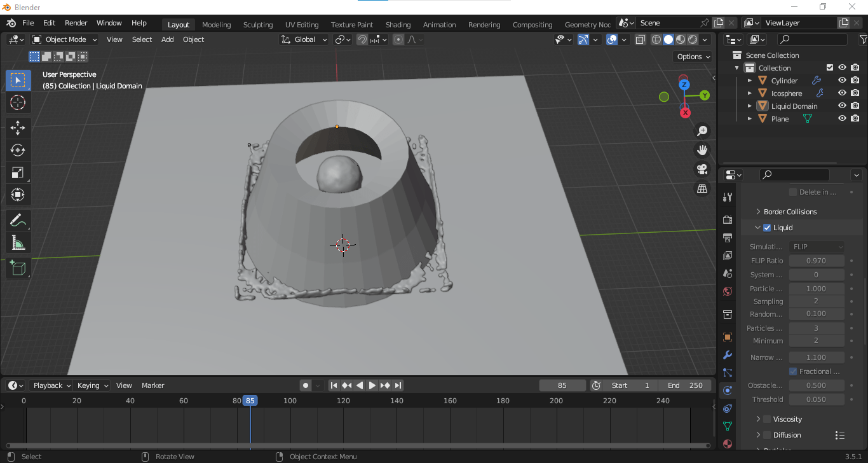
Task: Click the FLIP Ratio value field
Action: click(x=817, y=260)
